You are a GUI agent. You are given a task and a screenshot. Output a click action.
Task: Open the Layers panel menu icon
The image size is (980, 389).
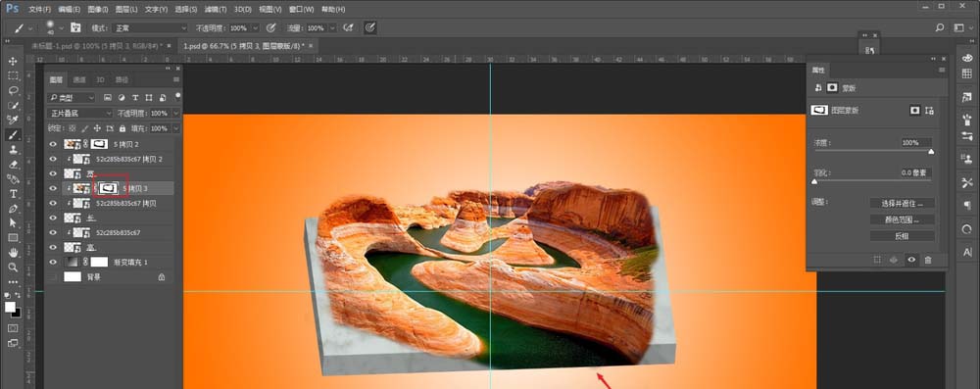pyautogui.click(x=176, y=80)
